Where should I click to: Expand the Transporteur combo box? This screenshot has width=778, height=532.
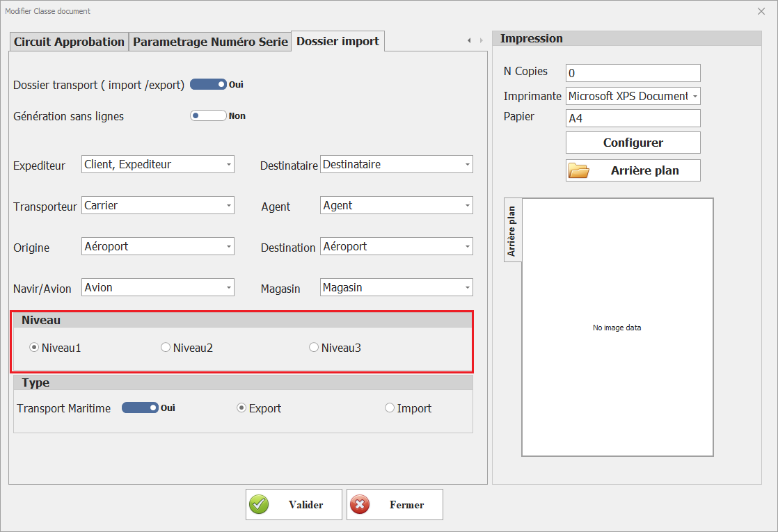click(229, 206)
